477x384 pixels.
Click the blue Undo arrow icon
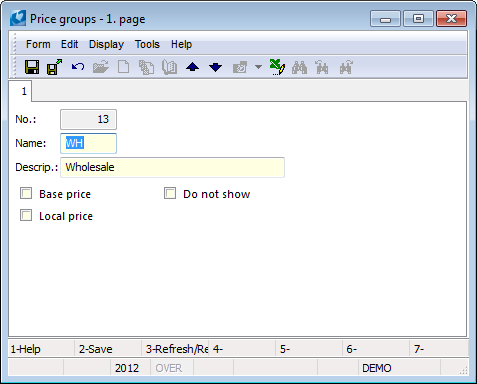(x=78, y=67)
